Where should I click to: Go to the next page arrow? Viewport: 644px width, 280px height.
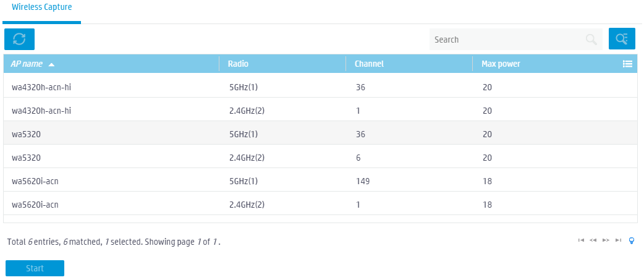point(606,240)
